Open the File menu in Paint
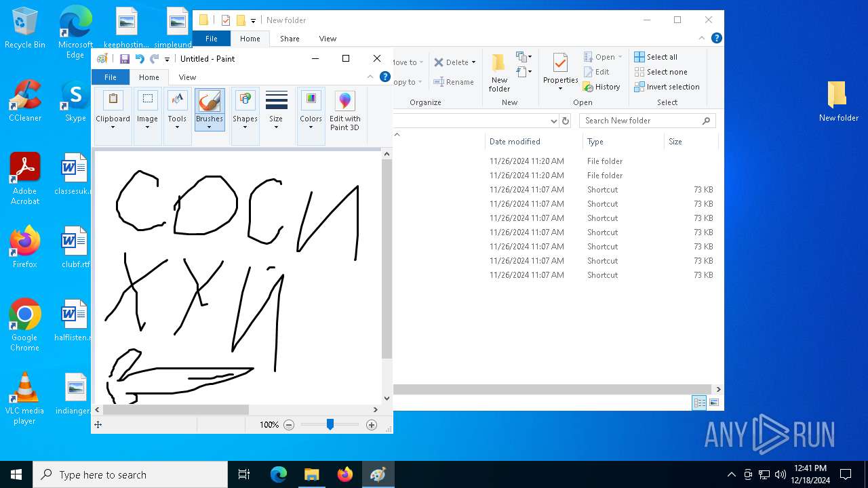 (110, 77)
